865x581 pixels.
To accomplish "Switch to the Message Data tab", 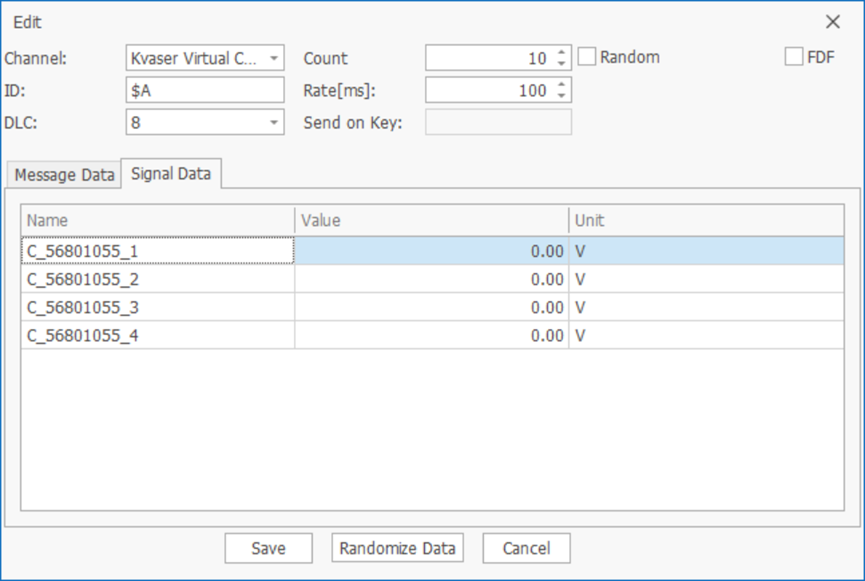I will pos(64,175).
